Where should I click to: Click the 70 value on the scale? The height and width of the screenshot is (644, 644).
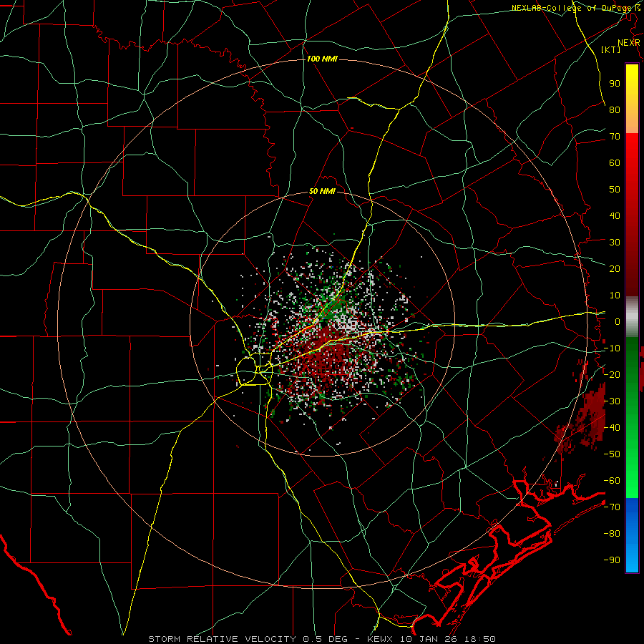point(615,137)
